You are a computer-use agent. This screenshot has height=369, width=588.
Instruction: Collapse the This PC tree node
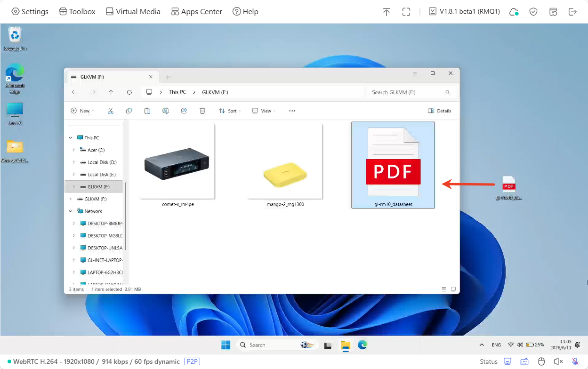71,138
